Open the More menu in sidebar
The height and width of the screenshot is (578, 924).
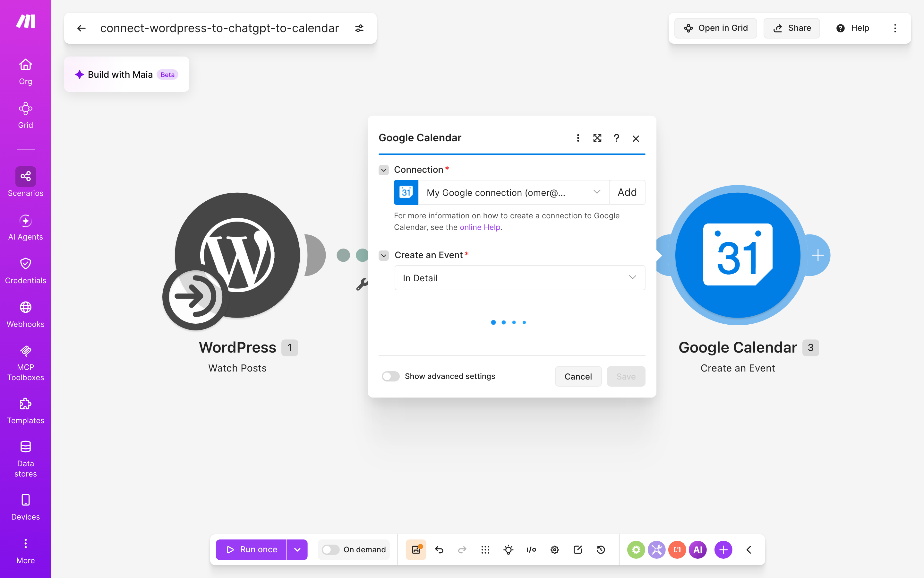coord(26,550)
